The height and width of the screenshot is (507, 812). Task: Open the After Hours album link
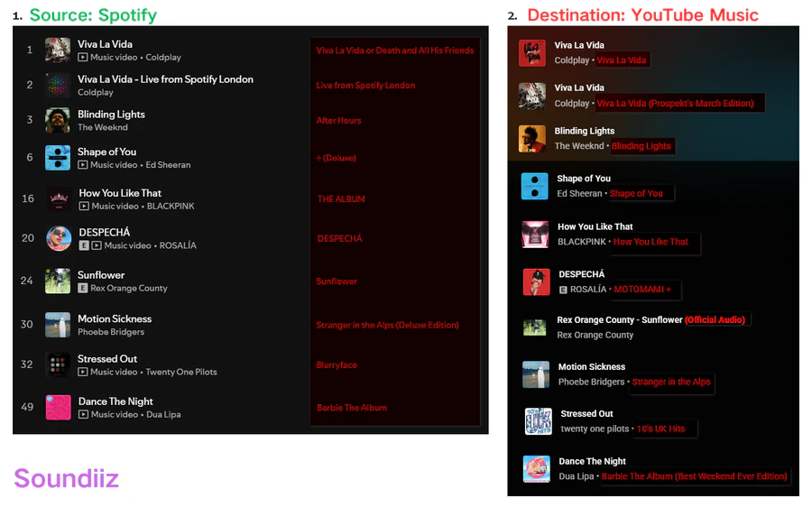pos(338,120)
